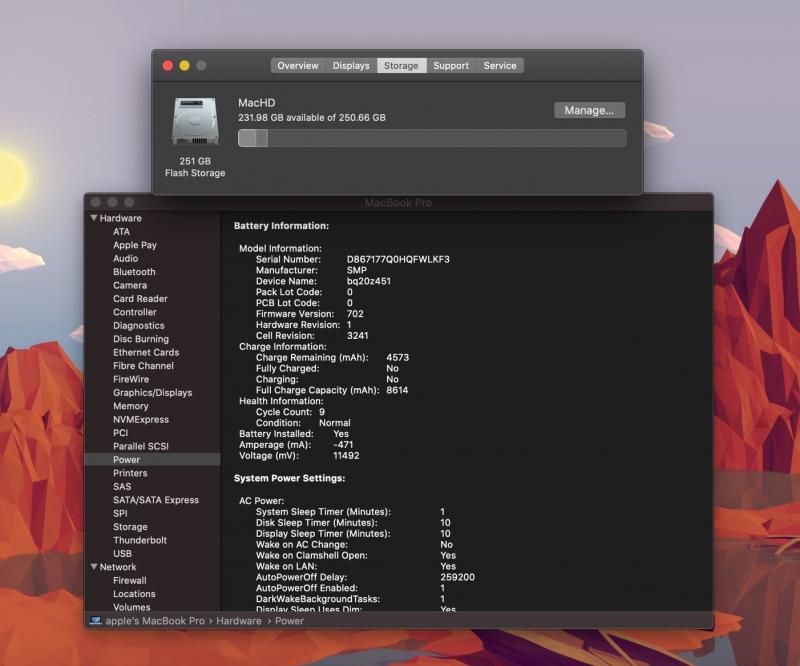Select the battery serial number D867177Q0HQFWLKF3
The width and height of the screenshot is (800, 666).
(x=398, y=259)
